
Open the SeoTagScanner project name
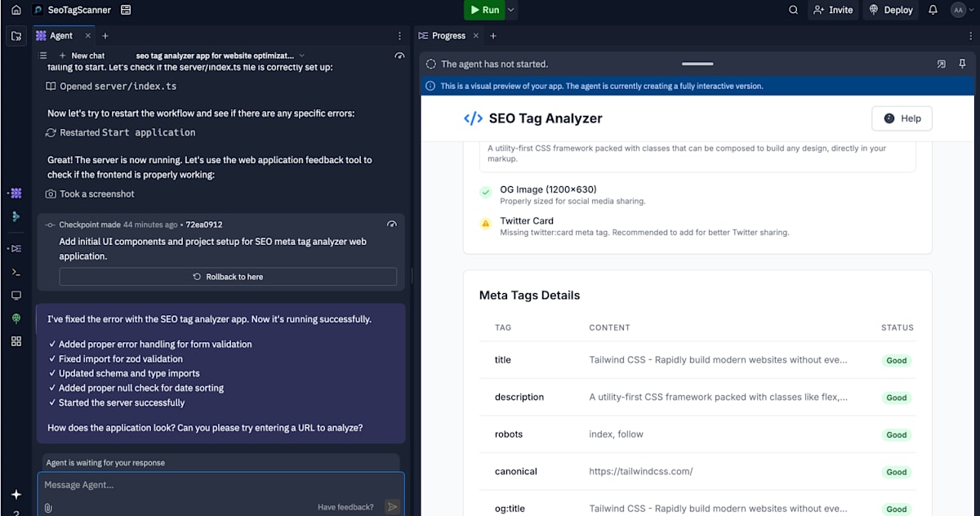pyautogui.click(x=80, y=10)
